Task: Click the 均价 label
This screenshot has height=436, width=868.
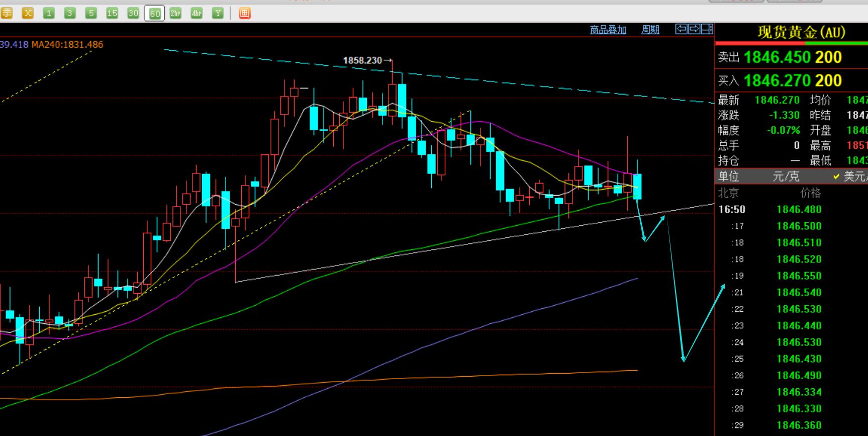Action: [x=820, y=100]
